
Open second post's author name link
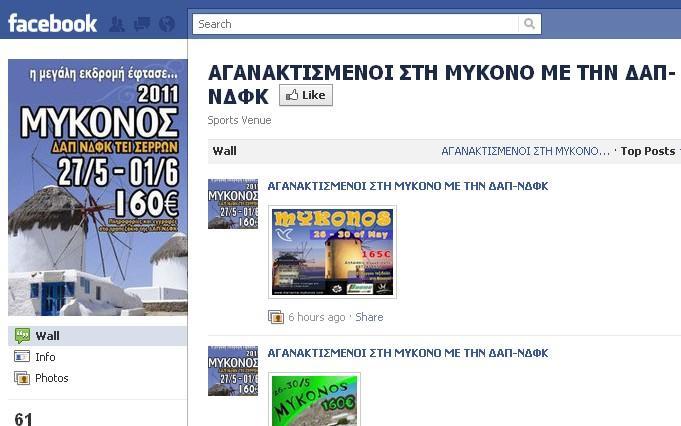click(x=408, y=353)
